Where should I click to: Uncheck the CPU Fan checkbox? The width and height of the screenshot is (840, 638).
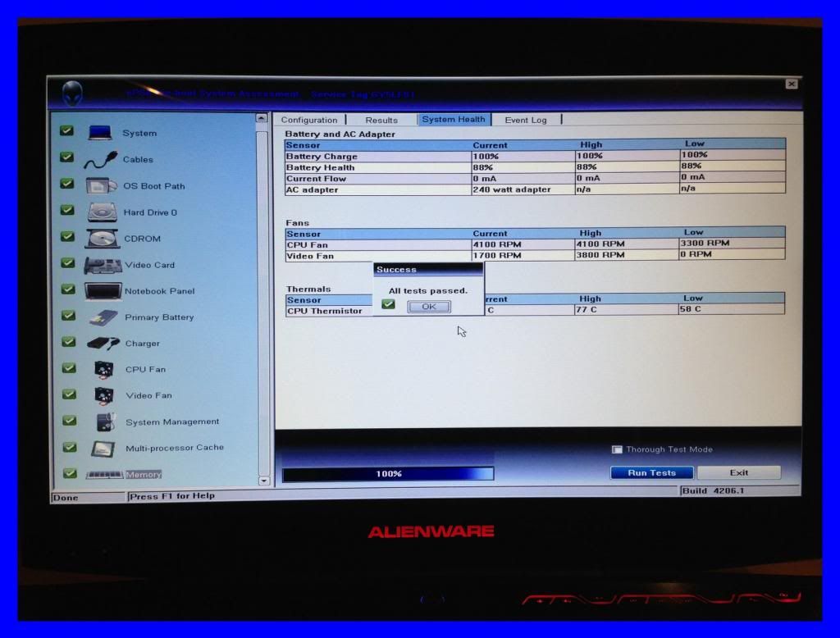pyautogui.click(x=69, y=367)
